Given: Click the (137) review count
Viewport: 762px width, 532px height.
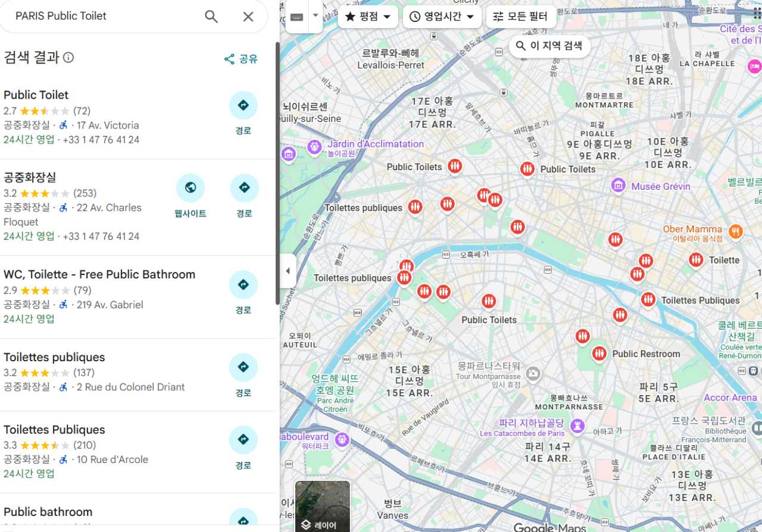Looking at the screenshot, I should click(85, 373).
